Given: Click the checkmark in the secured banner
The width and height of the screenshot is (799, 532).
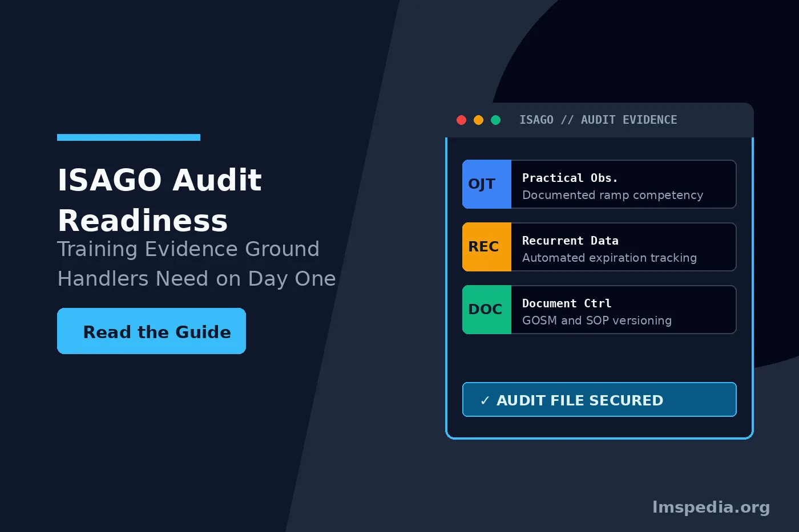Looking at the screenshot, I should [x=485, y=401].
